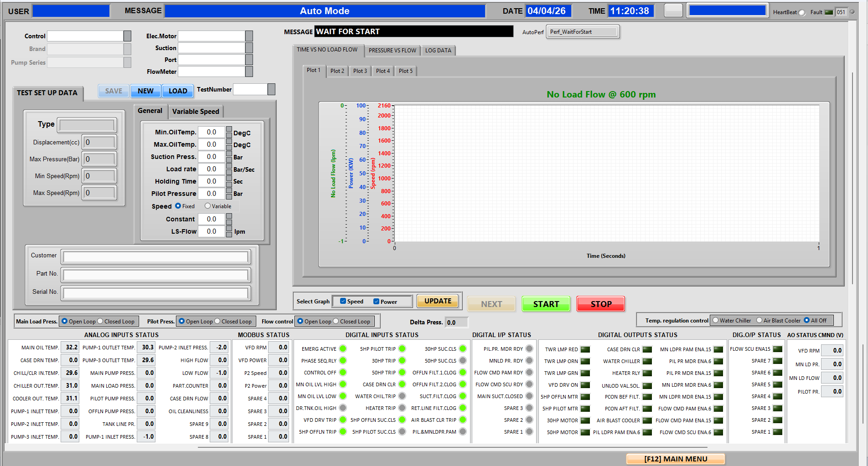The image size is (868, 466).
Task: Click the Load rate stepper control
Action: (229, 169)
